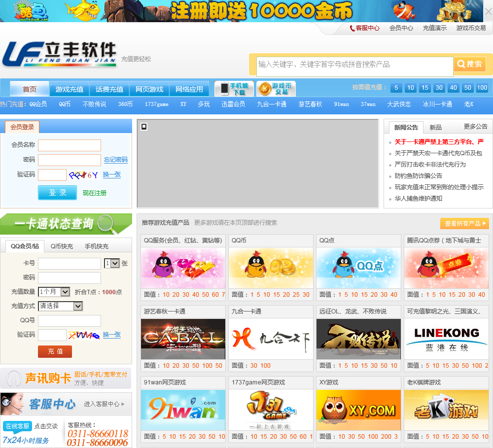The width and height of the screenshot is (493, 448).
Task: Select the face value 5 button
Action: pos(396,88)
